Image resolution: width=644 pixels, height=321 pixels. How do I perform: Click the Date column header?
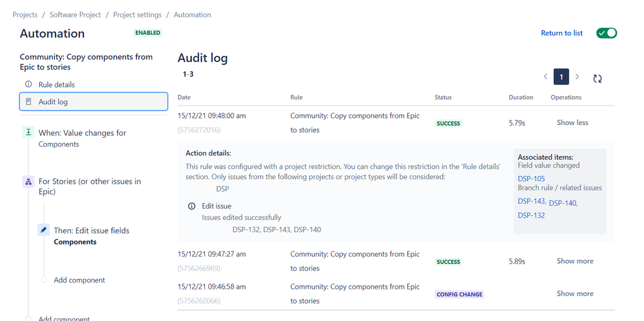pos(184,97)
